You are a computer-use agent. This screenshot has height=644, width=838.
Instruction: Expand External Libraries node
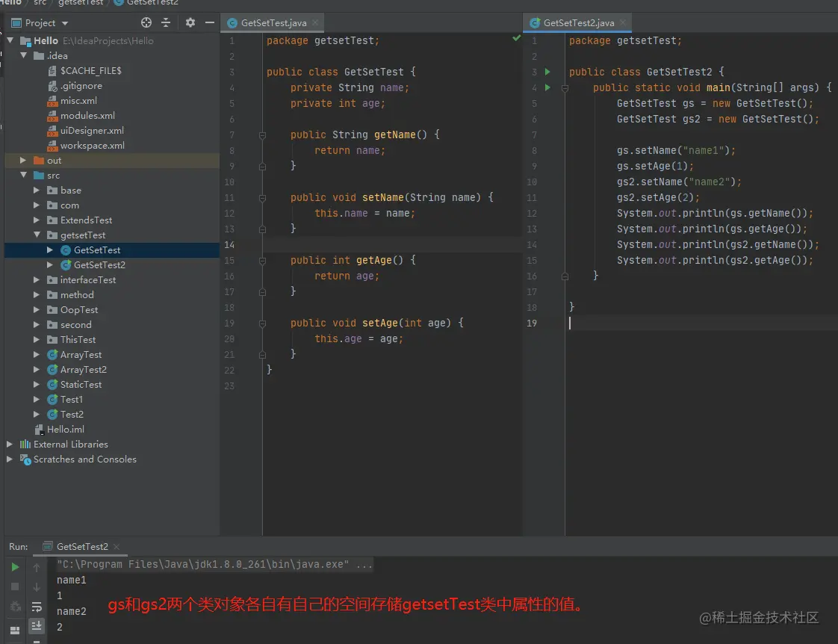pos(10,444)
